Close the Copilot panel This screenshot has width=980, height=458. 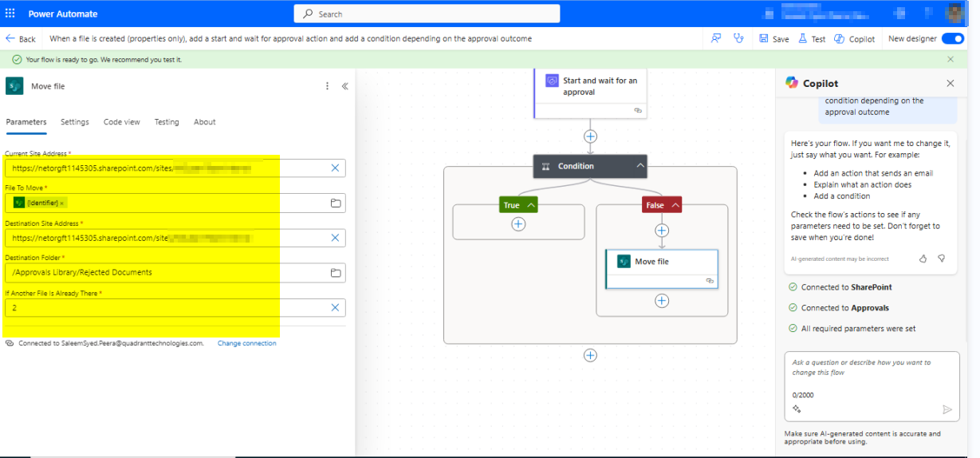pos(950,83)
